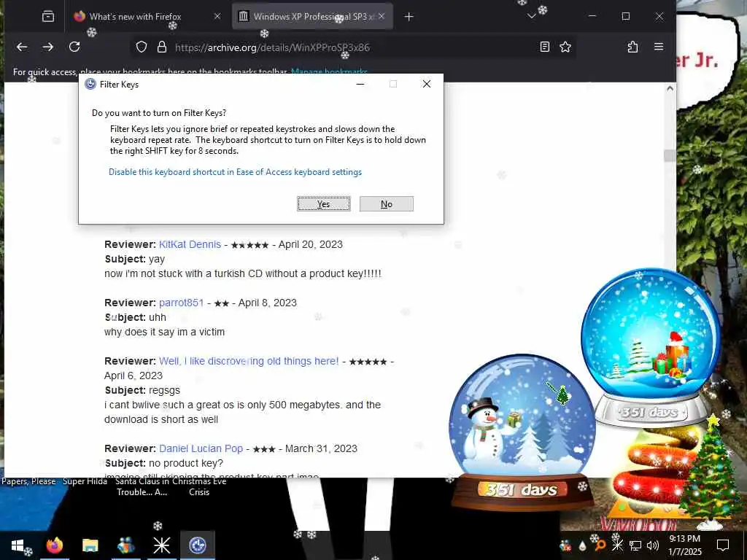The image size is (747, 560).
Task: Minimize the Filter Keys dialog
Action: click(360, 84)
